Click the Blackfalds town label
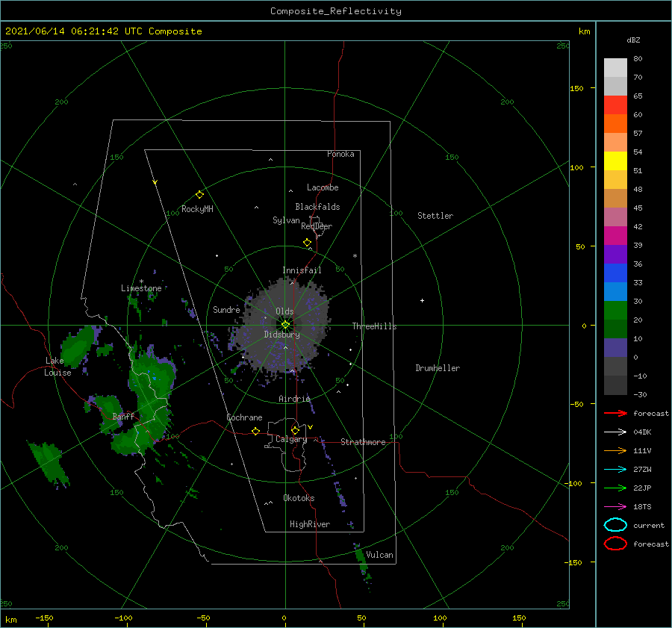The height and width of the screenshot is (628, 672). [317, 207]
